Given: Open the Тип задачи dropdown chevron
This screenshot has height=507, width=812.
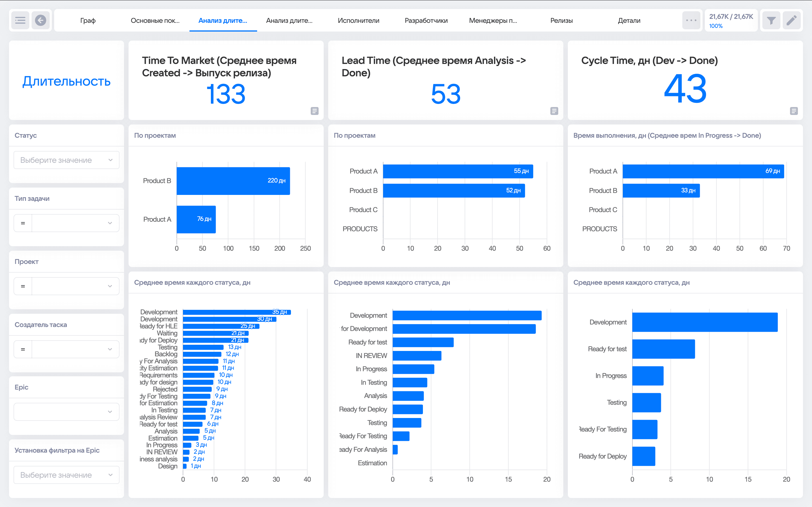Looking at the screenshot, I should point(110,223).
